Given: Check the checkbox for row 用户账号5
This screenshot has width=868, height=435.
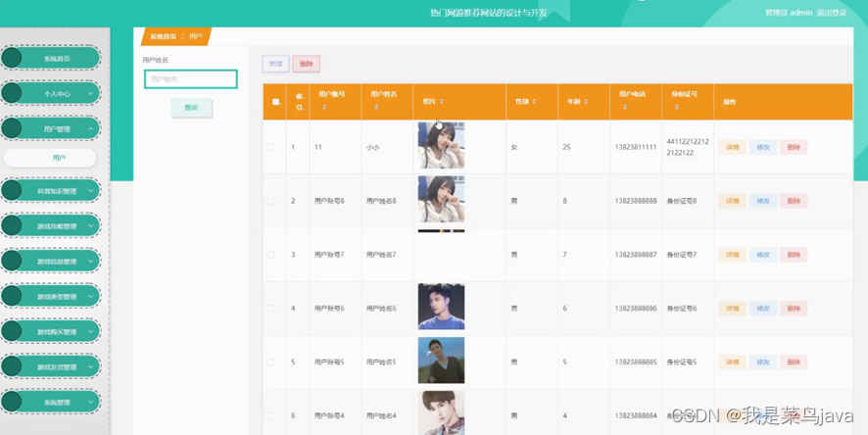Looking at the screenshot, I should tap(271, 362).
